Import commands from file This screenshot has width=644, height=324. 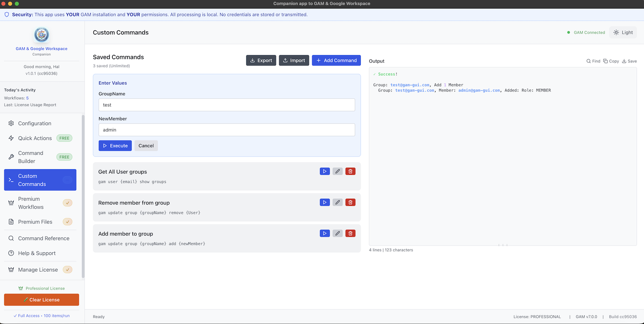(x=294, y=60)
